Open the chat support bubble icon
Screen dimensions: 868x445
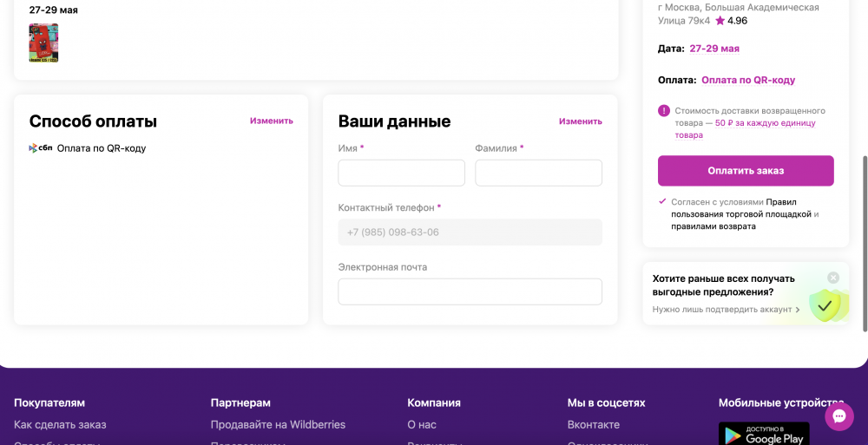839,416
